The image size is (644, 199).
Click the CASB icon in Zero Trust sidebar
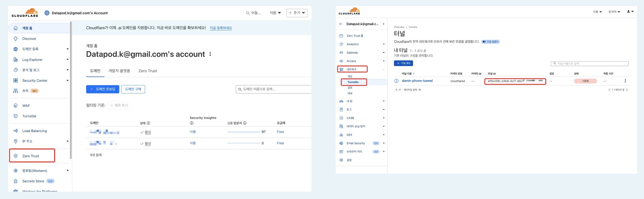click(341, 118)
